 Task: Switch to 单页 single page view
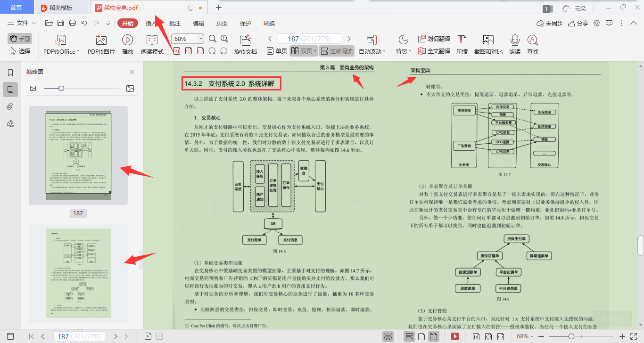[277, 51]
